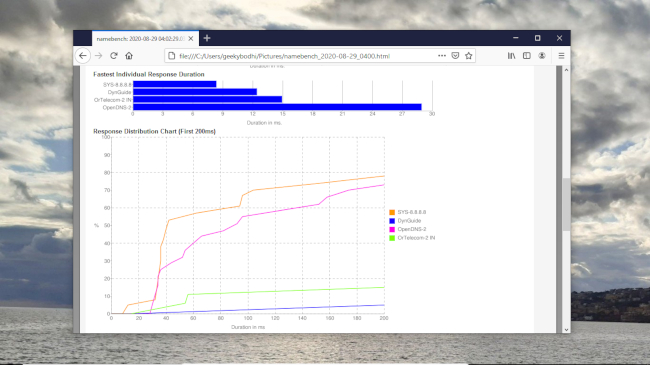Save page to Pocket
This screenshot has height=365, width=650.
[x=455, y=56]
